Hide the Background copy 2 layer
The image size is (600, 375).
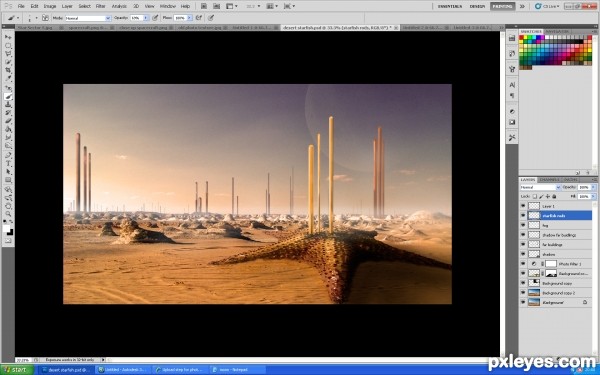click(x=523, y=293)
